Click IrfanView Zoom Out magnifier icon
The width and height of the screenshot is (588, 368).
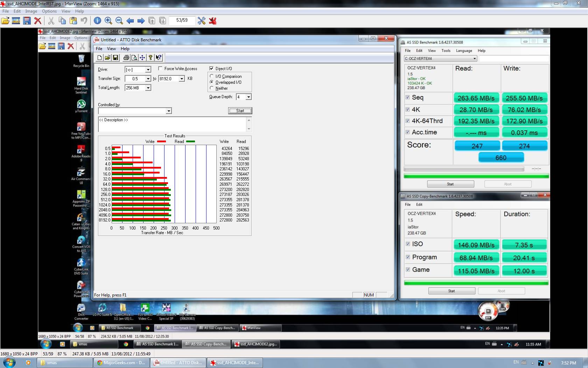pos(119,21)
